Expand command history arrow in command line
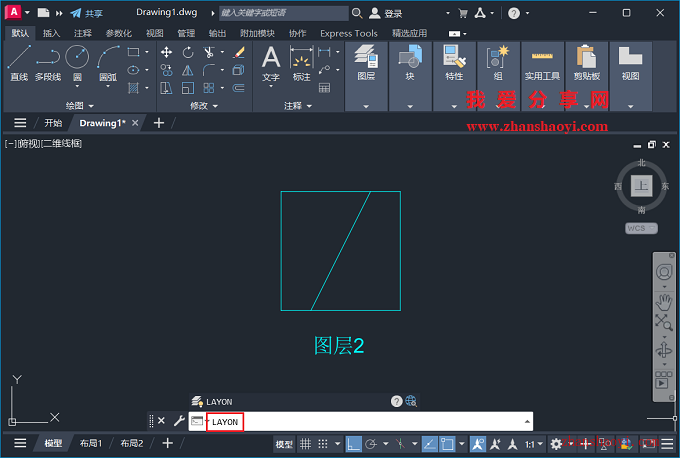 [x=527, y=422]
